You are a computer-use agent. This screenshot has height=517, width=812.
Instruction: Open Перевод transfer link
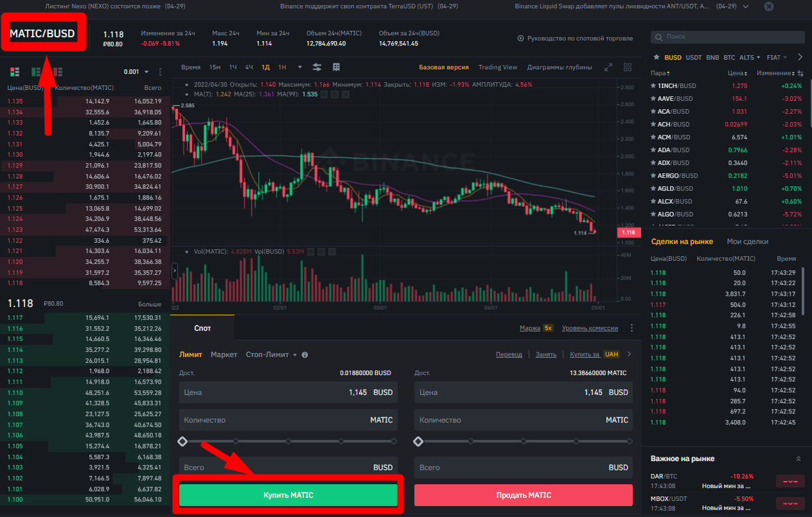tap(509, 354)
